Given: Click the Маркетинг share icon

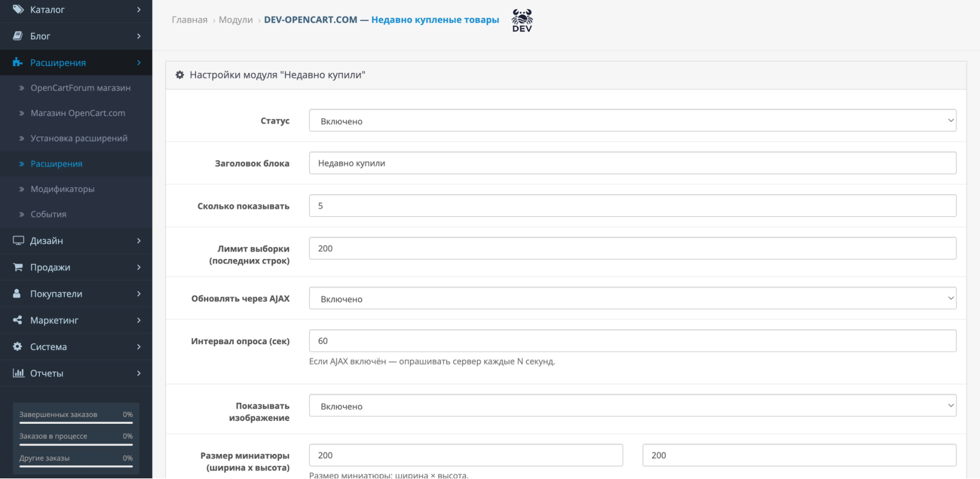Looking at the screenshot, I should 18,320.
